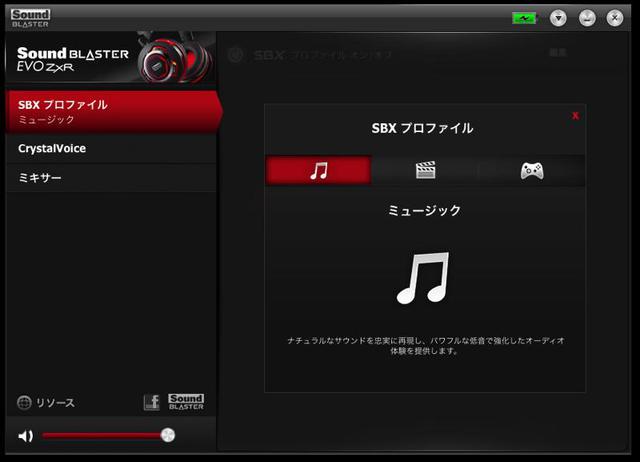Image resolution: width=640 pixels, height=462 pixels.
Task: Close the SBX プロファイル popup with red X
Action: coord(575,116)
